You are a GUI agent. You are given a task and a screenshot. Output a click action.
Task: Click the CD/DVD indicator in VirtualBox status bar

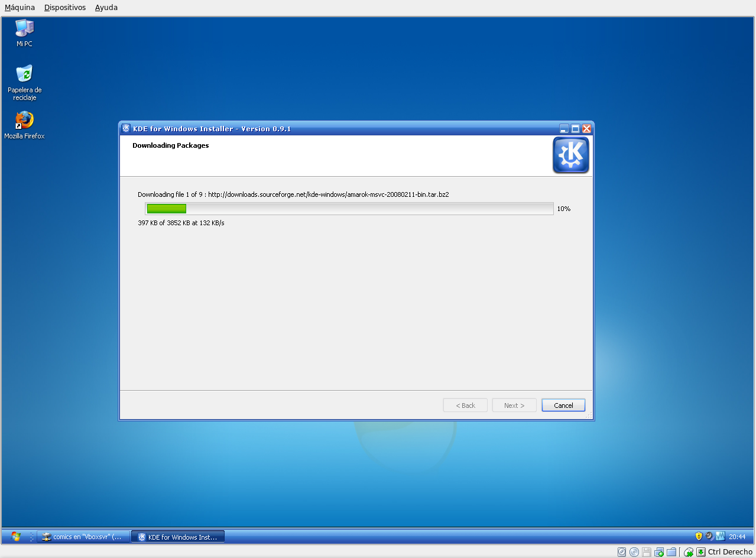pyautogui.click(x=634, y=552)
